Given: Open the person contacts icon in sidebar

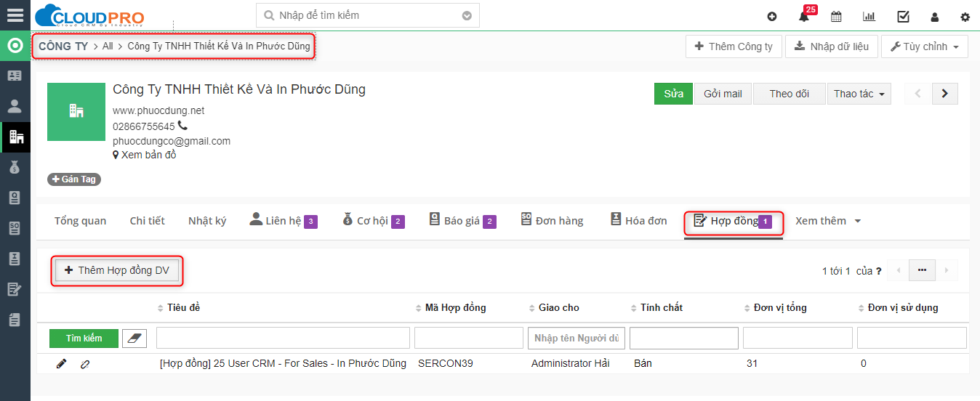Looking at the screenshot, I should [x=15, y=106].
